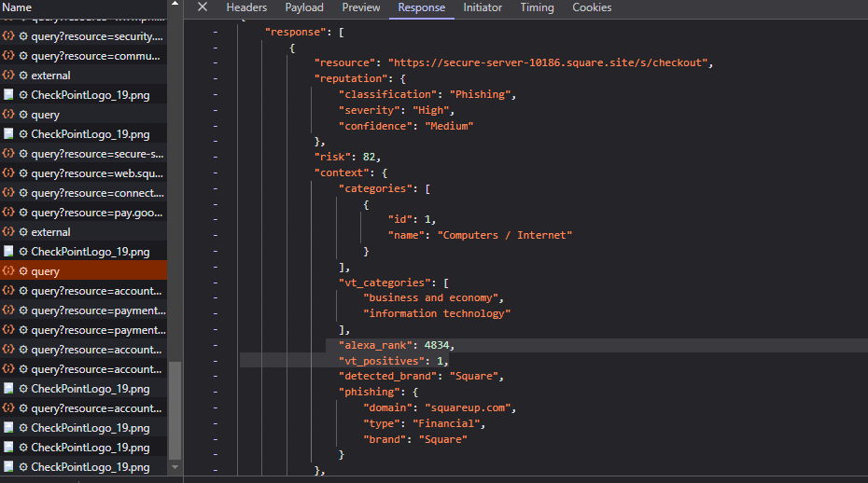868x483 pixels.
Task: Select the query?resource=pay.goo request name
Action: [98, 213]
